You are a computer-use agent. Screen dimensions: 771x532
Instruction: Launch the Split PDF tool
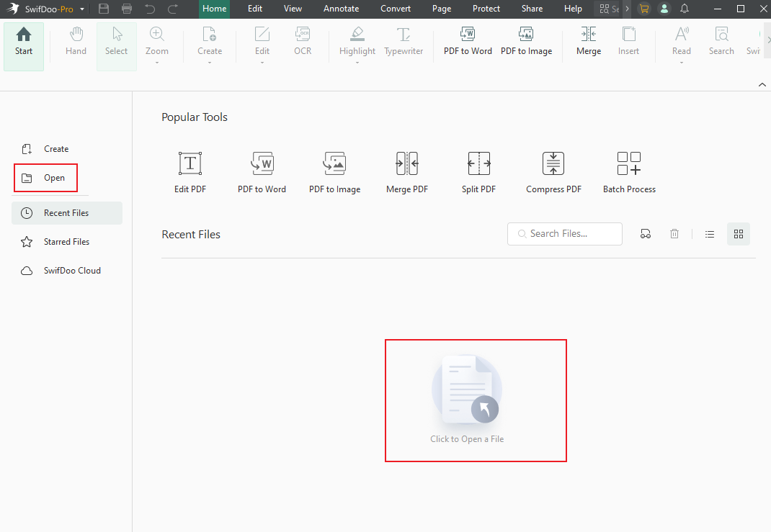[x=478, y=171]
